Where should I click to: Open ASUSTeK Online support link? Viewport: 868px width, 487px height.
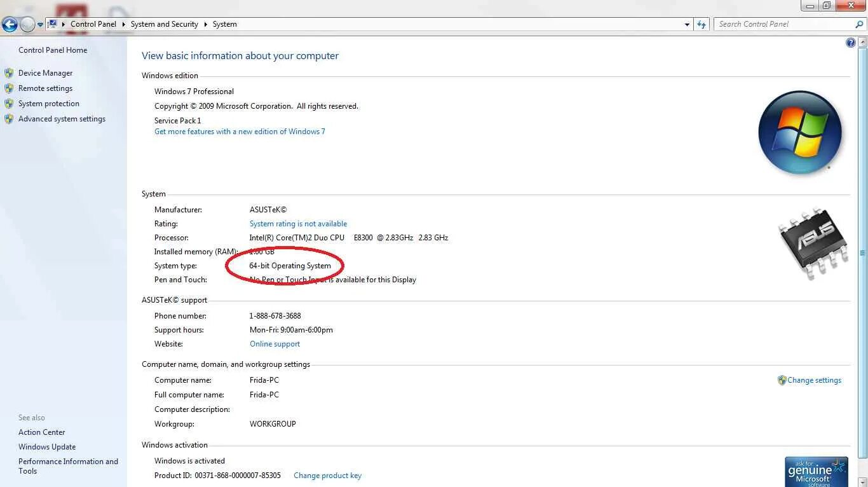tap(275, 344)
